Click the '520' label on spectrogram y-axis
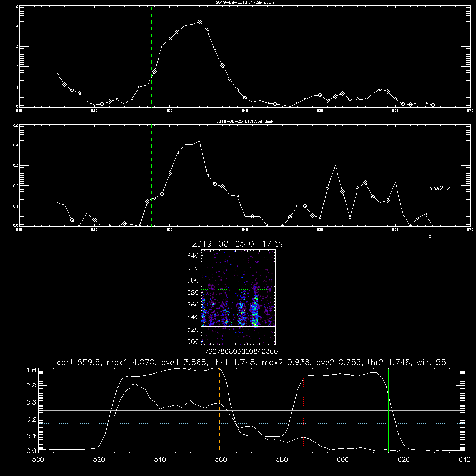476x476 pixels. point(193,329)
